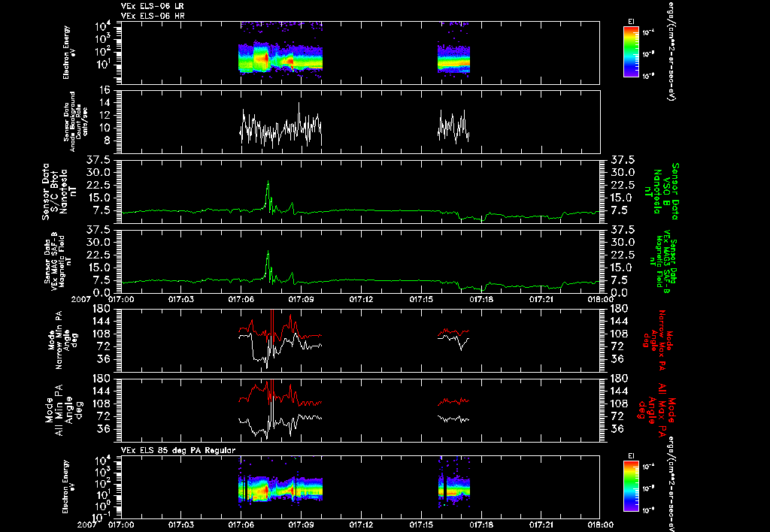Click the '10^4' tick on the ELS-06 energy axis
Screen dimensions: 770x532
[x=102, y=26]
